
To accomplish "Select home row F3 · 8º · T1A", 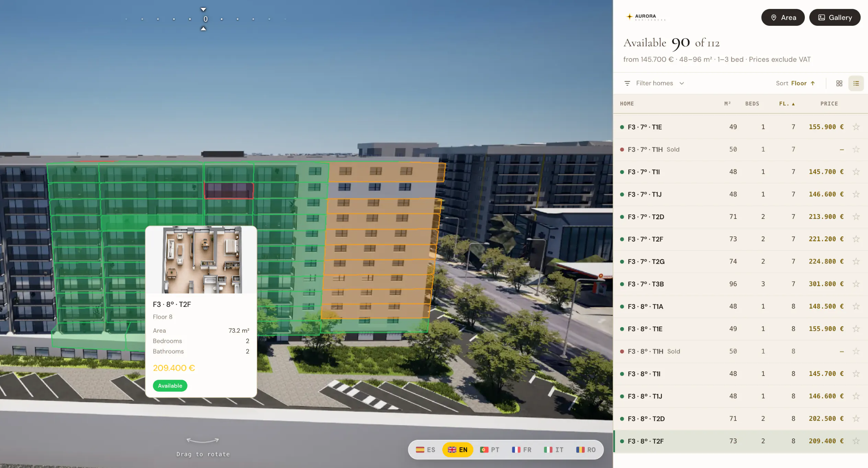I will 740,306.
